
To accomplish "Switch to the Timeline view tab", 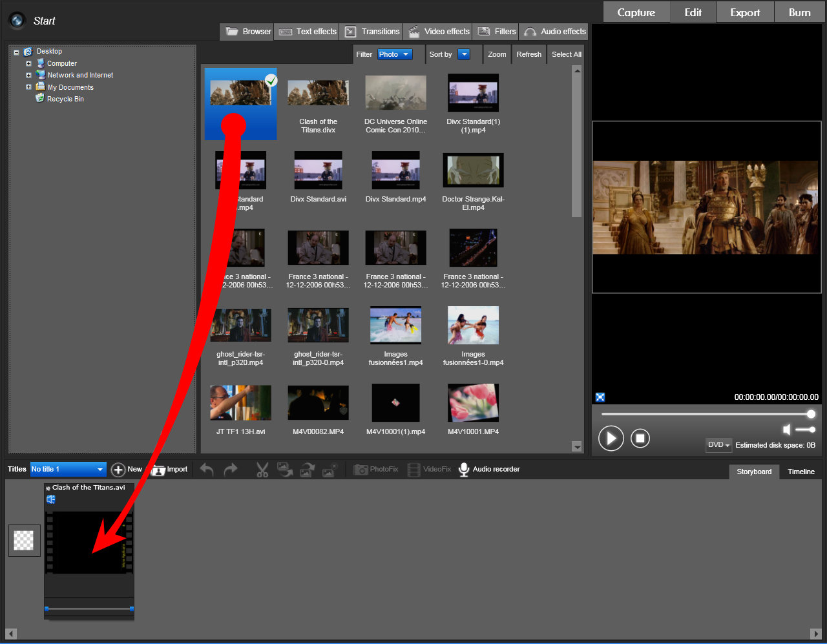I will coord(801,472).
